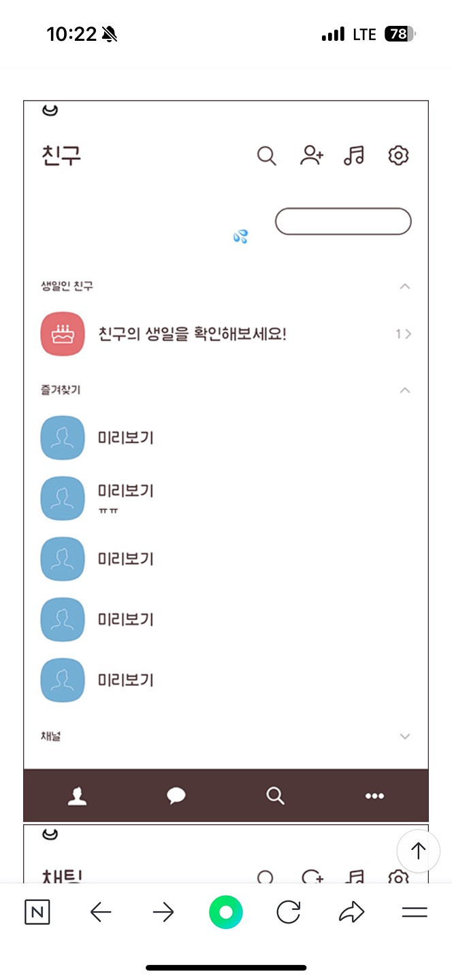Reload the page with the refresh icon
The height and width of the screenshot is (980, 452).
coord(289,913)
